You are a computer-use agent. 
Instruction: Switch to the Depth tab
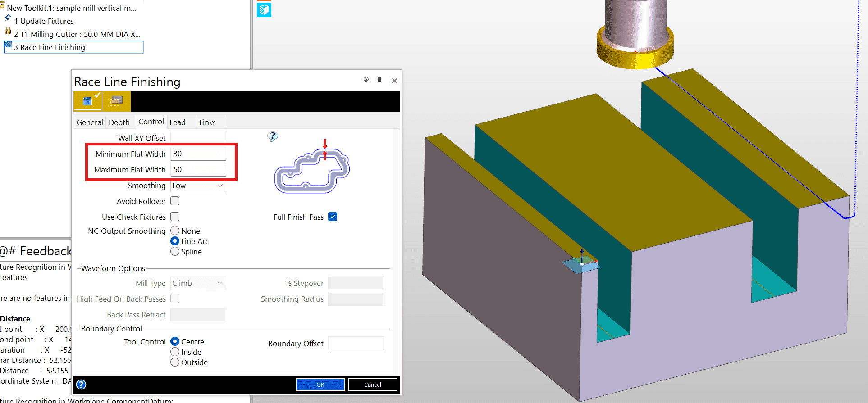point(119,122)
